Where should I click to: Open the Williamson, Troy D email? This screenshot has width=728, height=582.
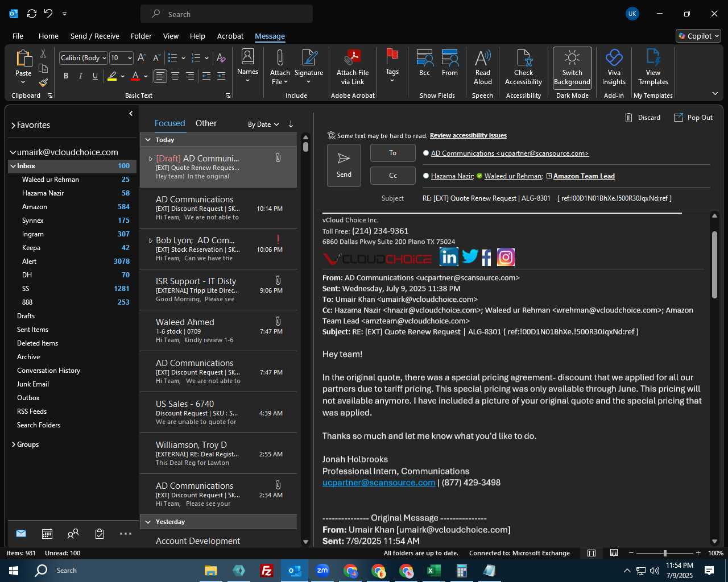point(219,454)
